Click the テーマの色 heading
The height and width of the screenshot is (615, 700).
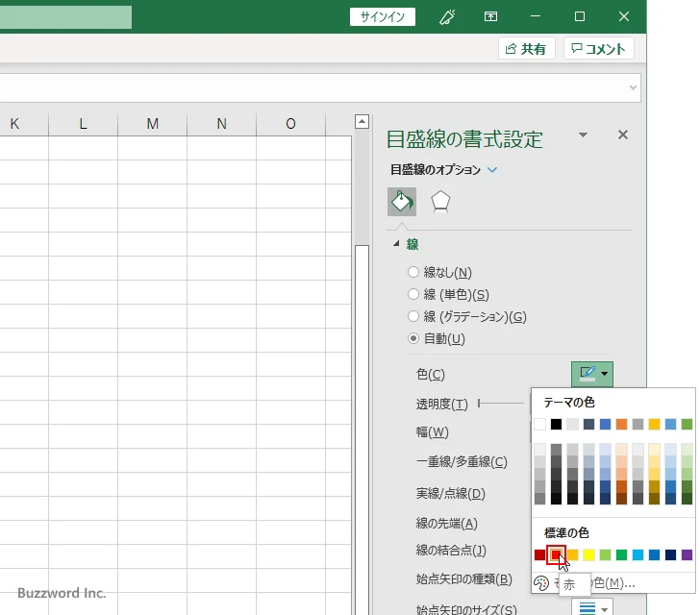[x=569, y=402]
